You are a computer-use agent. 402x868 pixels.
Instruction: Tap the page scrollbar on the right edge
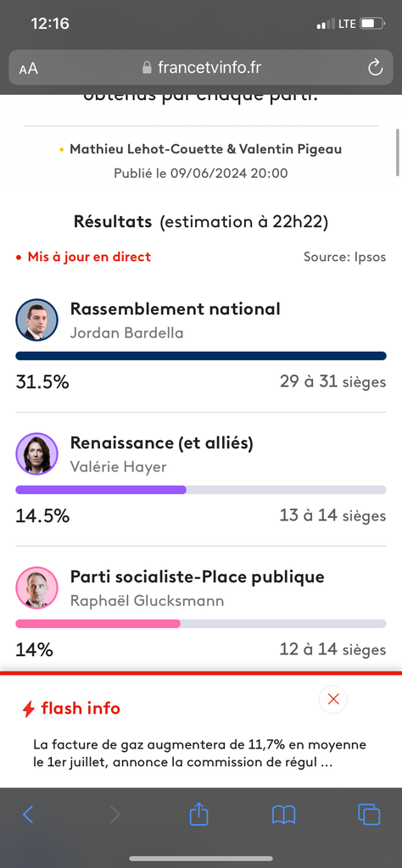pyautogui.click(x=398, y=153)
